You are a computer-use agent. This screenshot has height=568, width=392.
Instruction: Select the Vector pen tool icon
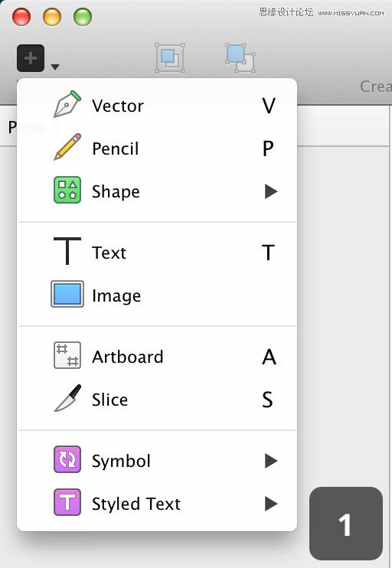(67, 104)
